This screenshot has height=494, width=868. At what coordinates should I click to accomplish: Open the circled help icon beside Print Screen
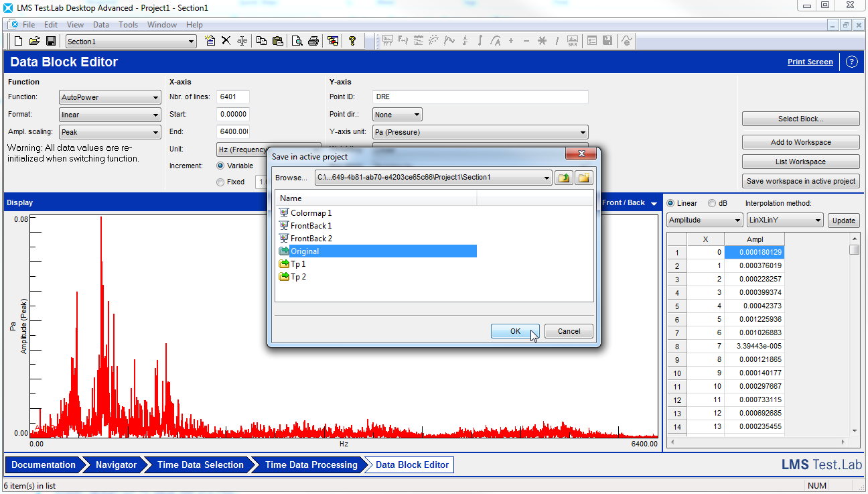tap(851, 62)
